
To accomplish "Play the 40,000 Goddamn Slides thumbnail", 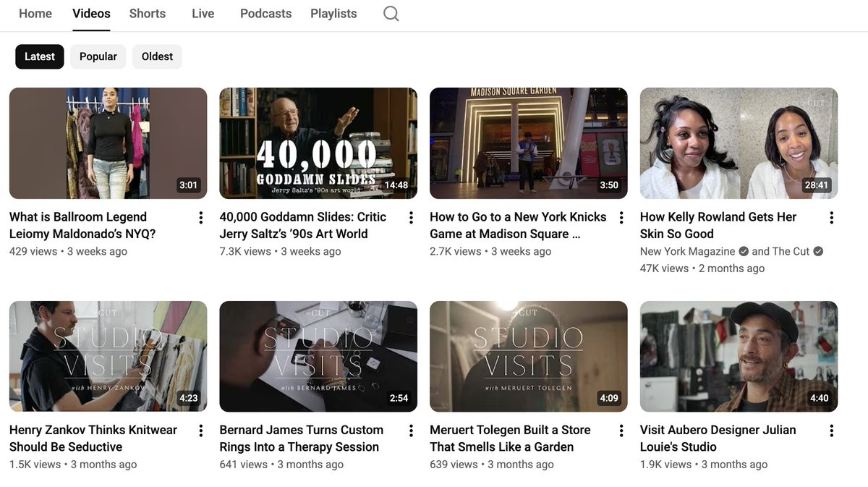I will [318, 143].
